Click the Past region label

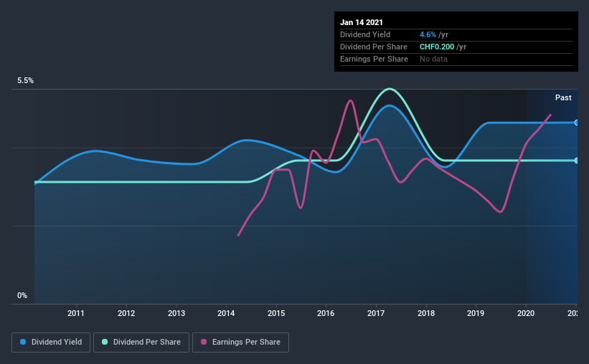[563, 97]
